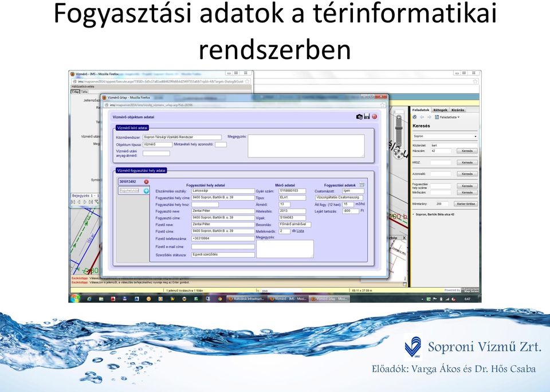Screen dimensions: 550x392
Task: Select the Űrlap tab in IMS window
Action: [x=76, y=92]
